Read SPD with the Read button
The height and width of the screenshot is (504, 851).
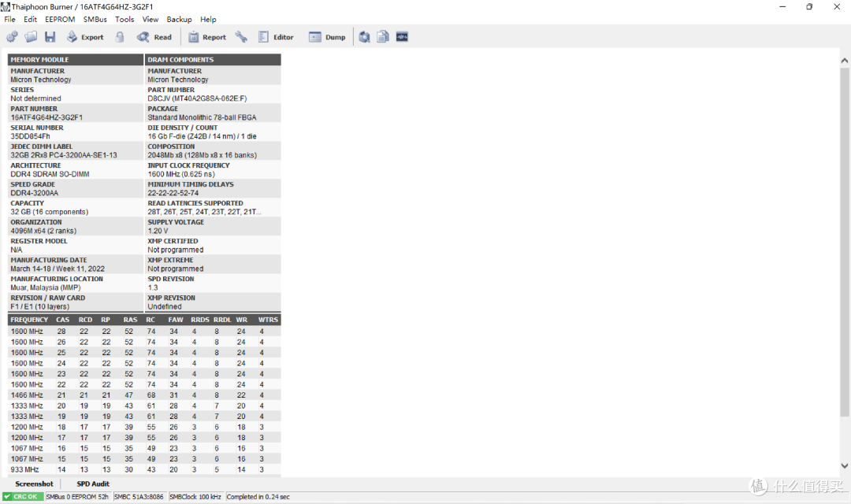[154, 37]
